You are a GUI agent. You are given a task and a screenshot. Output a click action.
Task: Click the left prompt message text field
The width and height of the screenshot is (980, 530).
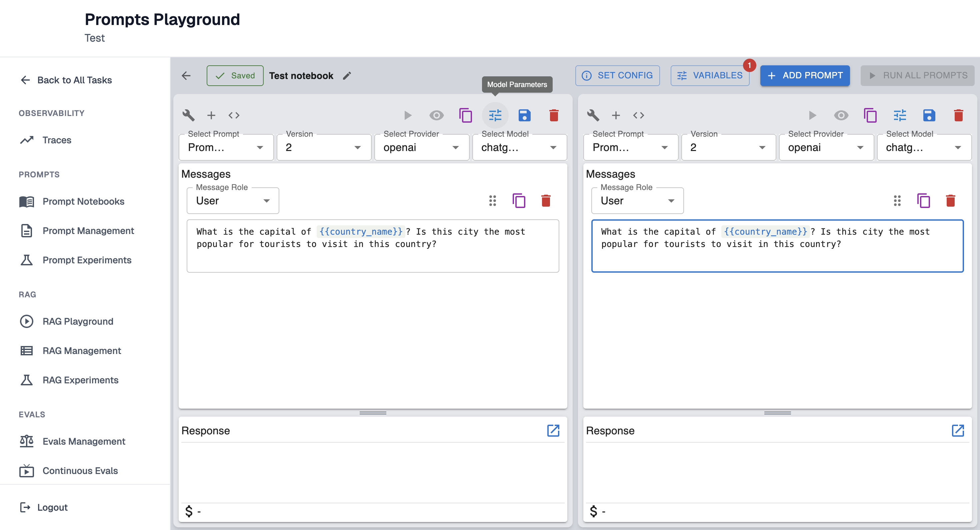click(372, 245)
